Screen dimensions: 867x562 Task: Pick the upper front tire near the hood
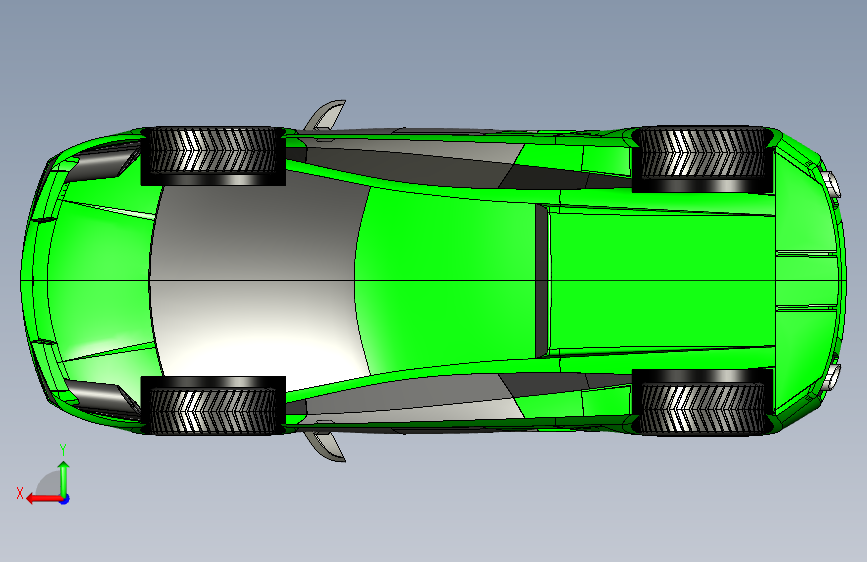[x=213, y=156]
